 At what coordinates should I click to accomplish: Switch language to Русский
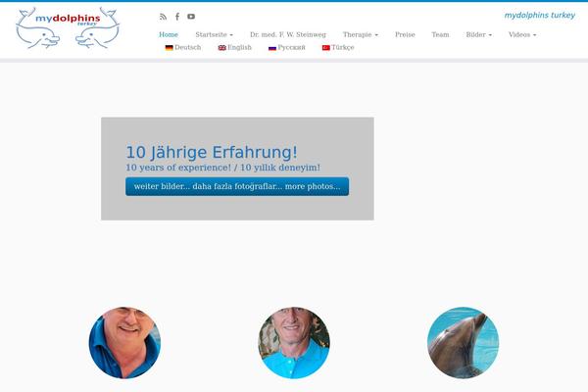pyautogui.click(x=287, y=48)
